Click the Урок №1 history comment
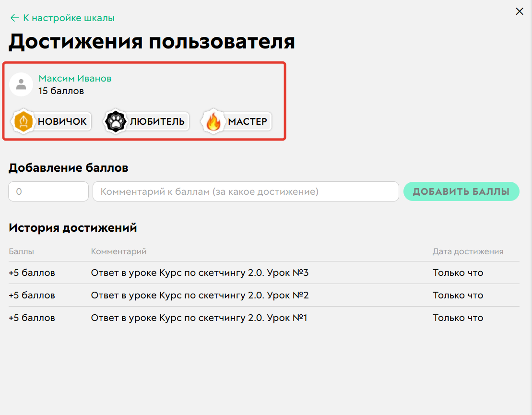This screenshot has height=415, width=532. point(200,318)
